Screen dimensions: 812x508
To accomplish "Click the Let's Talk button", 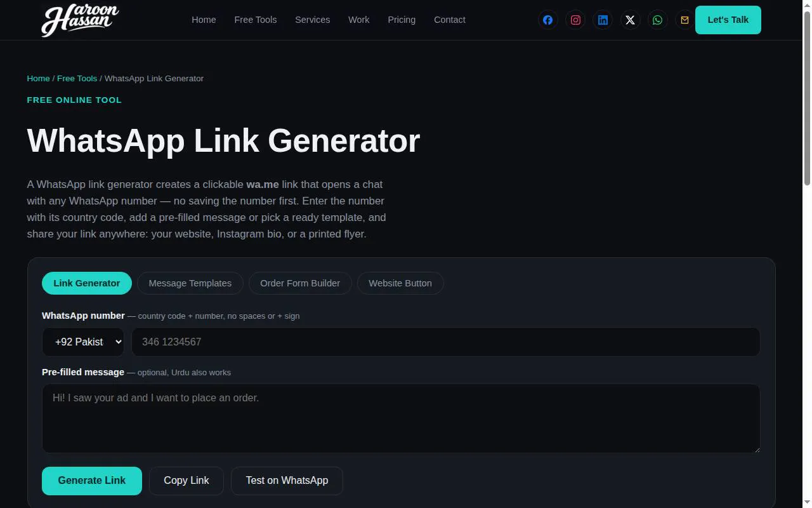I will [x=728, y=20].
